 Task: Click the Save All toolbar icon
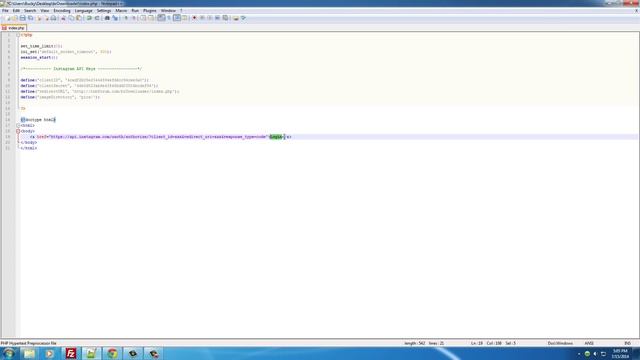coord(30,18)
